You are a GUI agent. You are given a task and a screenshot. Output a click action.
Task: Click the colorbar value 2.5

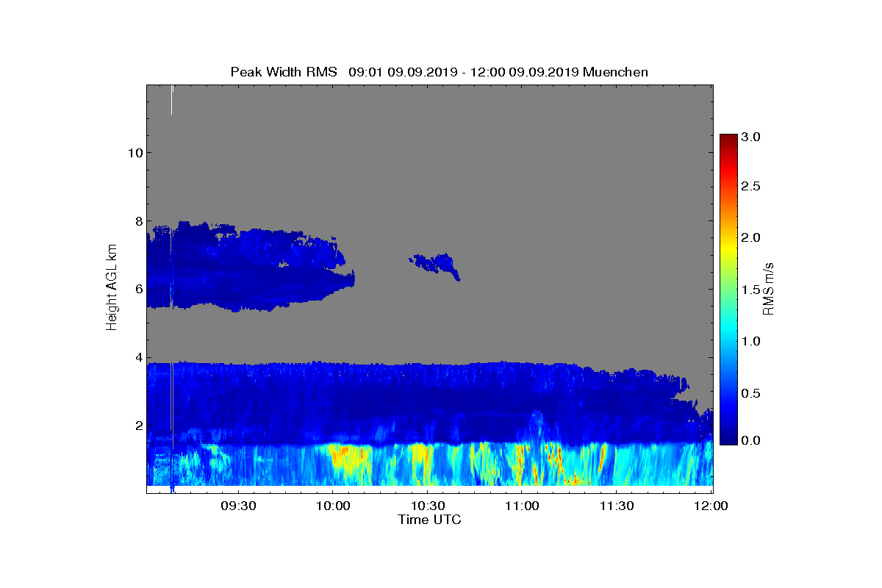coord(750,187)
